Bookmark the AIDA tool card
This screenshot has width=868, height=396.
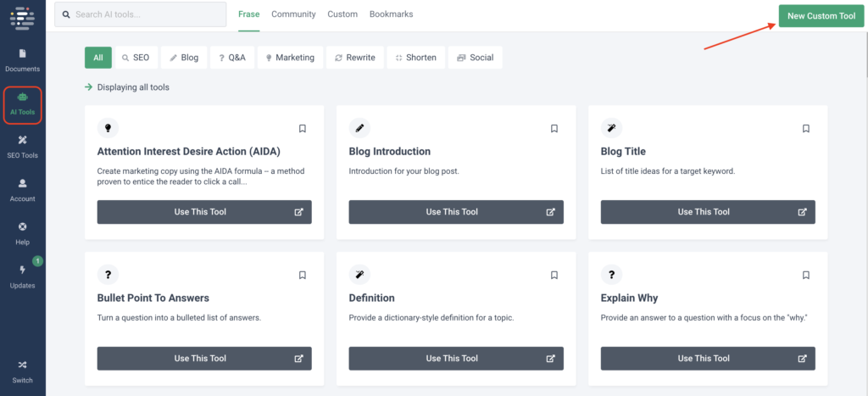tap(302, 129)
